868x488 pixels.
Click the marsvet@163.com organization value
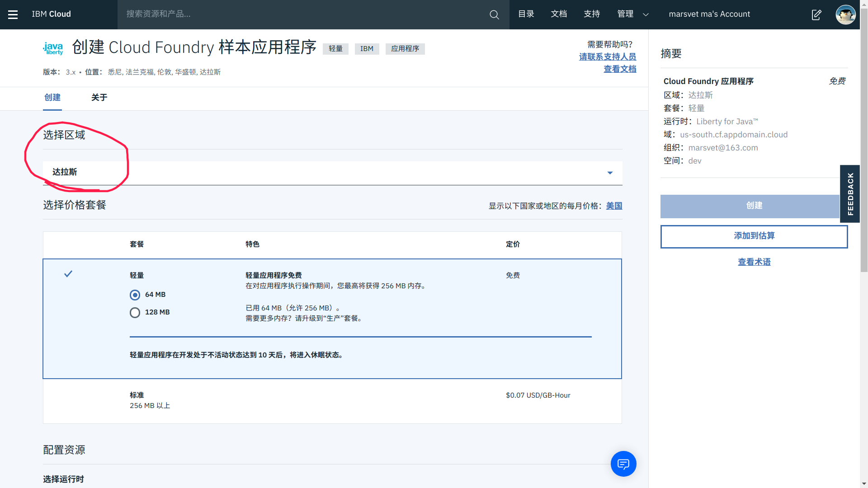[x=723, y=148]
